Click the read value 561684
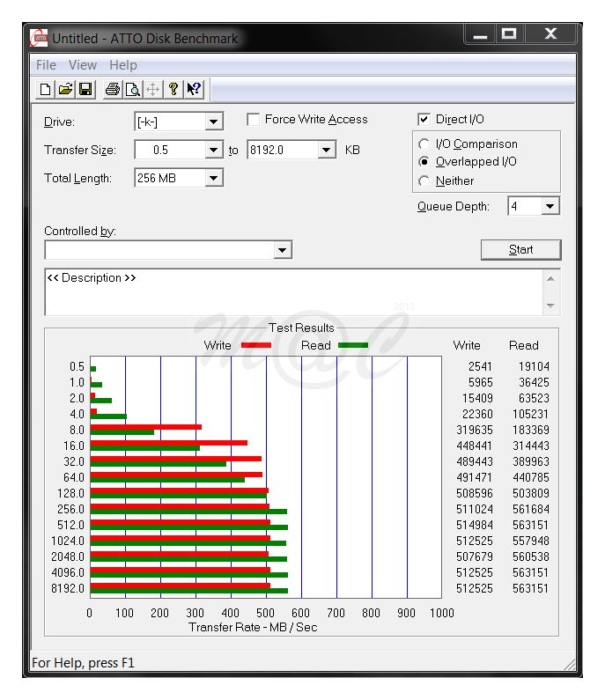The width and height of the screenshot is (605, 700). pyautogui.click(x=530, y=510)
